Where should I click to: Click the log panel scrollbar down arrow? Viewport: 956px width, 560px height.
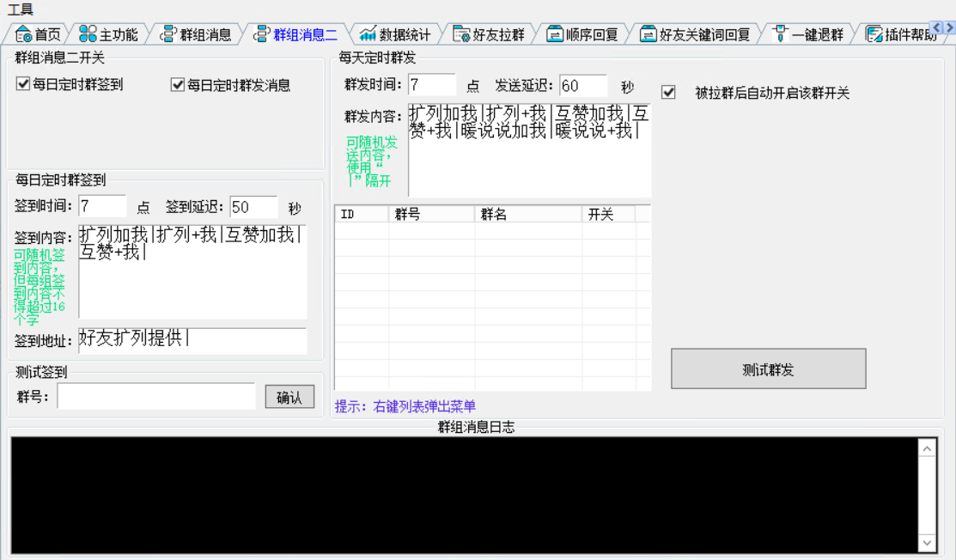928,543
